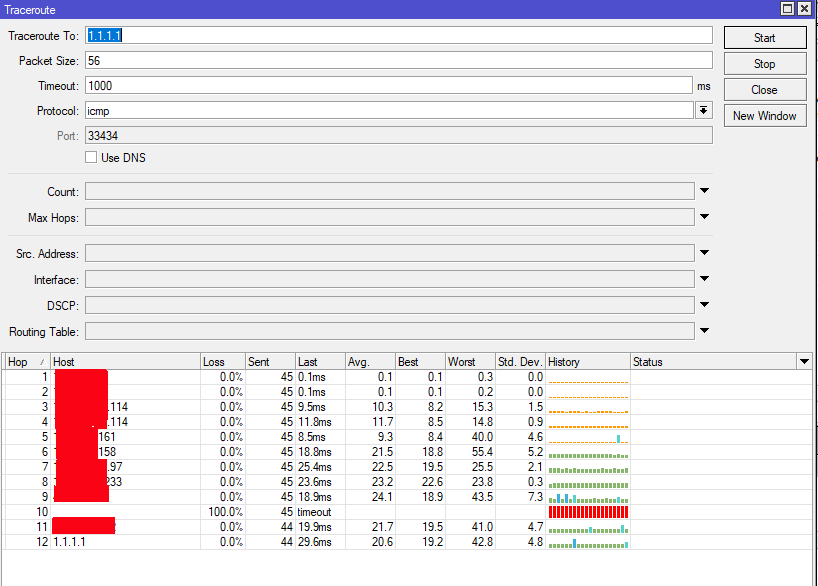Click the 9.5ms last value in hop 3
The image size is (818, 586).
click(x=312, y=407)
